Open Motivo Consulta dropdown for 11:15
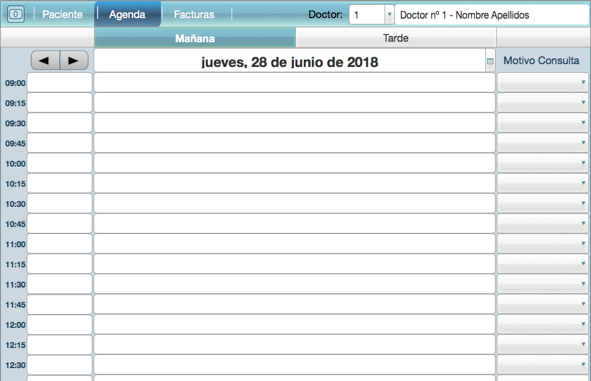 coord(543,264)
